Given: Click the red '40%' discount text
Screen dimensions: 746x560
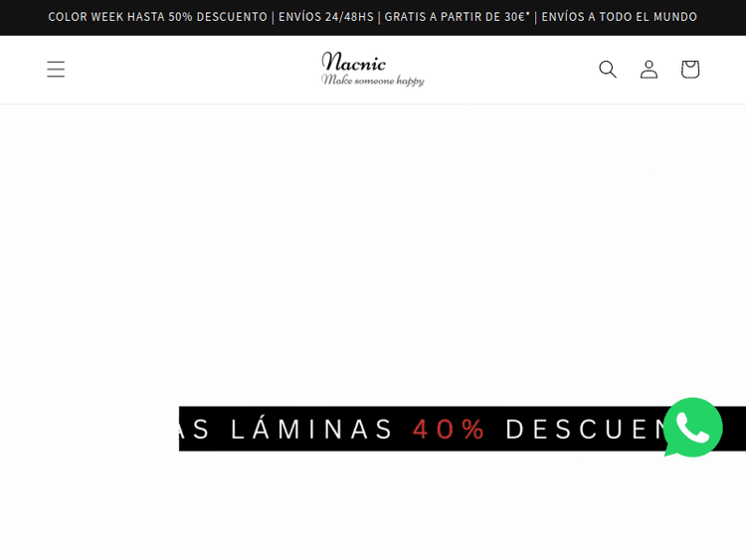Looking at the screenshot, I should tap(449, 429).
